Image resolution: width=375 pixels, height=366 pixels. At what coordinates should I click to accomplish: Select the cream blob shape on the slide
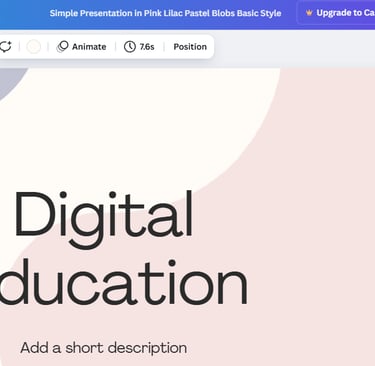[x=140, y=133]
